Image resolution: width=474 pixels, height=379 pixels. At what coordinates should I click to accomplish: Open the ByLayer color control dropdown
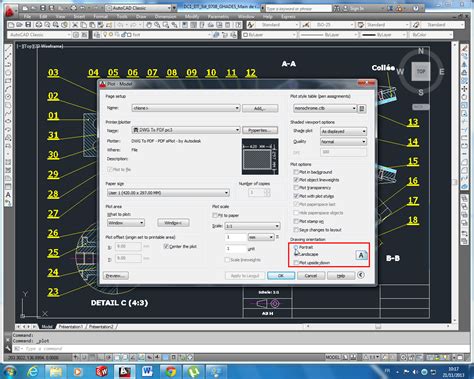[269, 35]
